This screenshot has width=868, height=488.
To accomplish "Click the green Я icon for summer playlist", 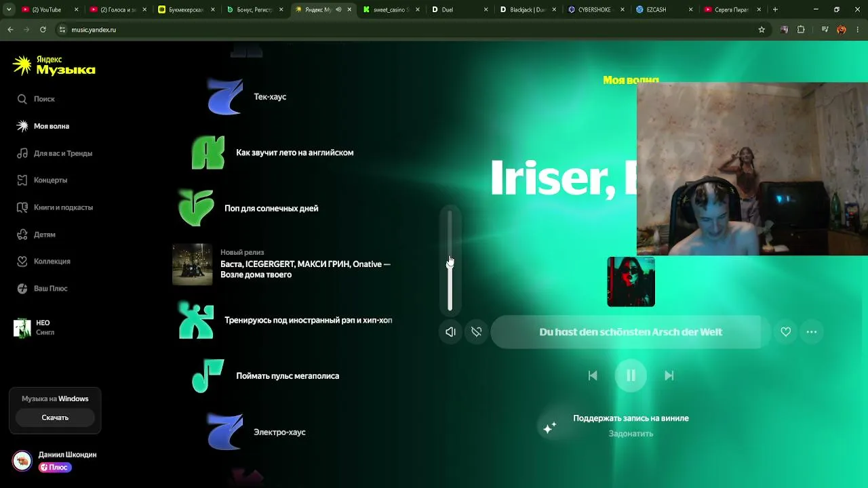I will (208, 152).
